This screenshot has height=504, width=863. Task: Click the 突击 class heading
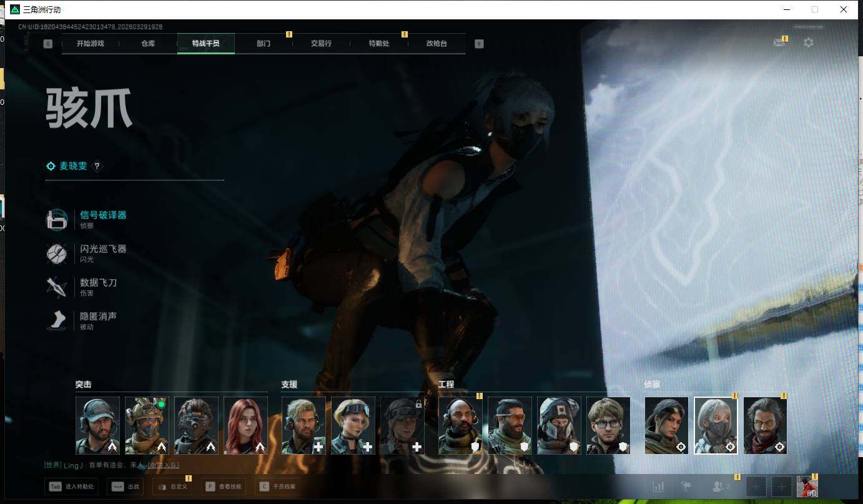click(x=83, y=385)
